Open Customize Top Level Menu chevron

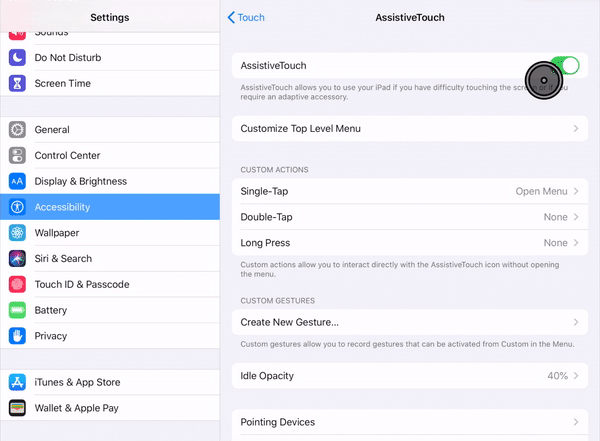point(576,129)
